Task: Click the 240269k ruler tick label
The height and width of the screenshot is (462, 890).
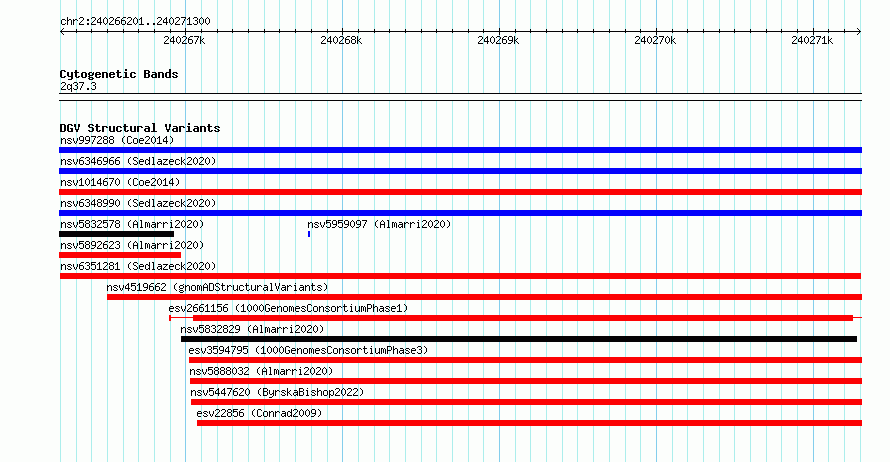Action: 498,40
